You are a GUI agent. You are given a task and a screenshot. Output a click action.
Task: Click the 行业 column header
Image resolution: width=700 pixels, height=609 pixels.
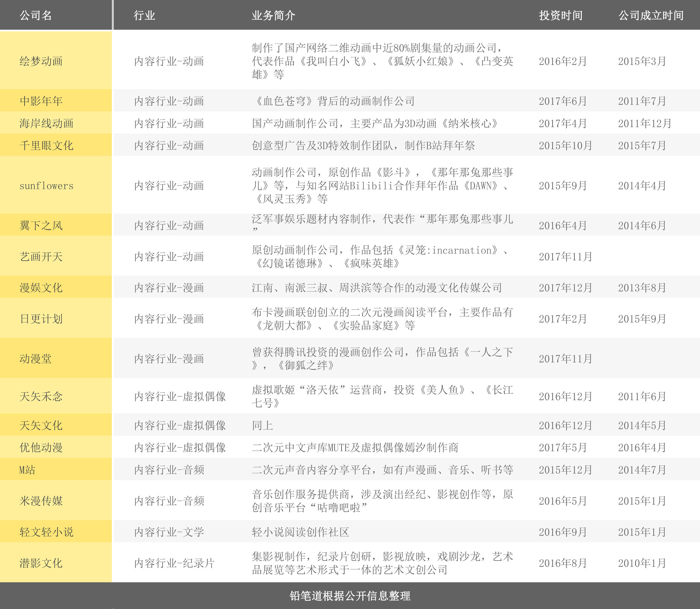(144, 15)
